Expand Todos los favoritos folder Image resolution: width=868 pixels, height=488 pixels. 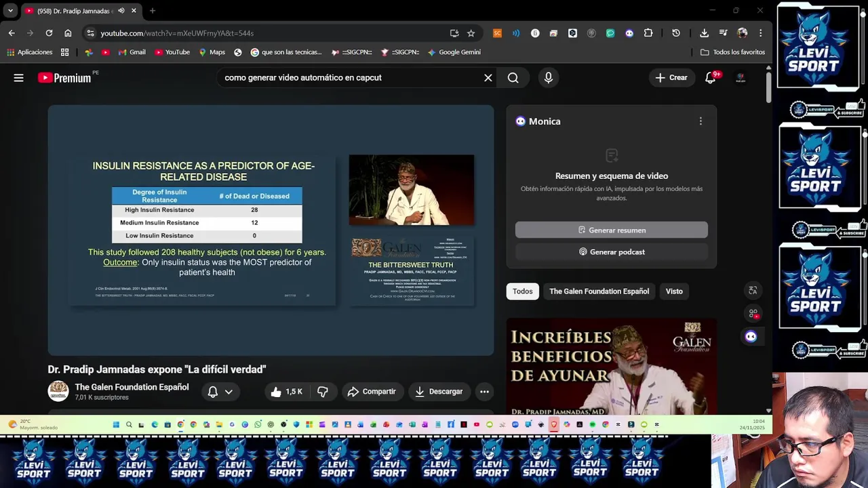[x=732, y=52]
